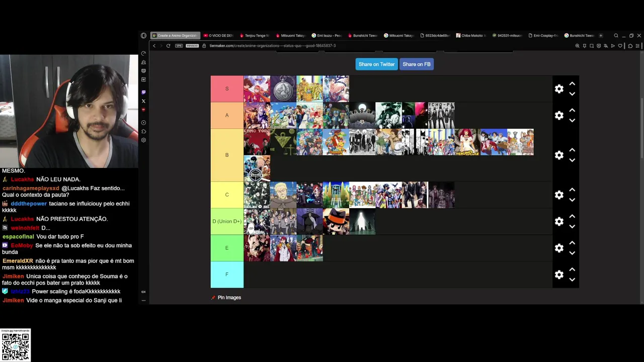644x362 pixels.
Task: Reload the tiermaker page
Action: pyautogui.click(x=168, y=46)
